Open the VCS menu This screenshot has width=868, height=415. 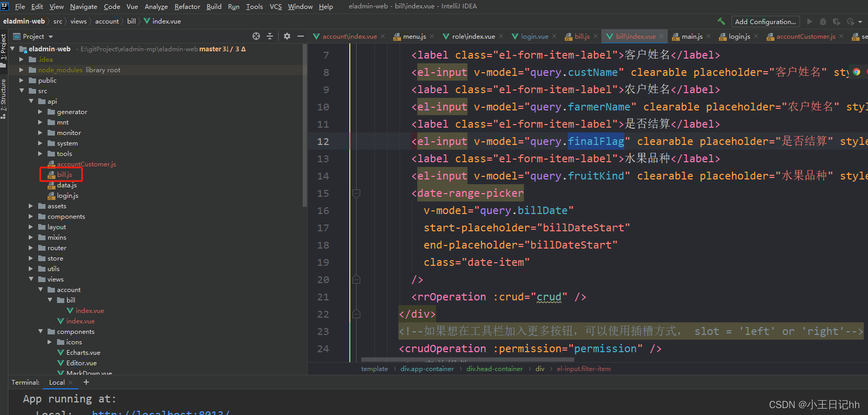pyautogui.click(x=276, y=6)
